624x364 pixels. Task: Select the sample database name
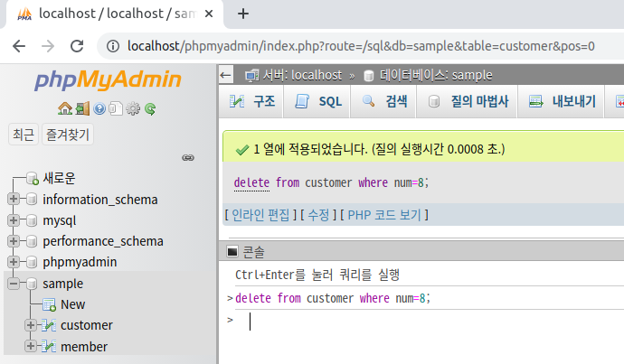[x=63, y=284]
